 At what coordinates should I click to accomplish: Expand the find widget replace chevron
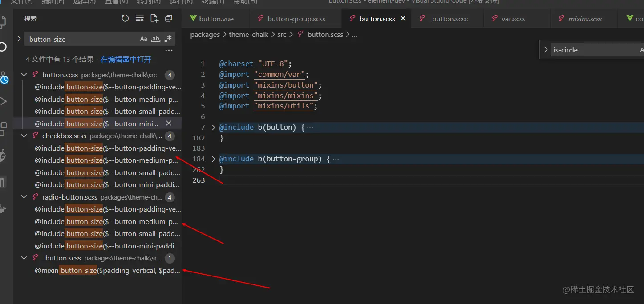[x=546, y=50]
